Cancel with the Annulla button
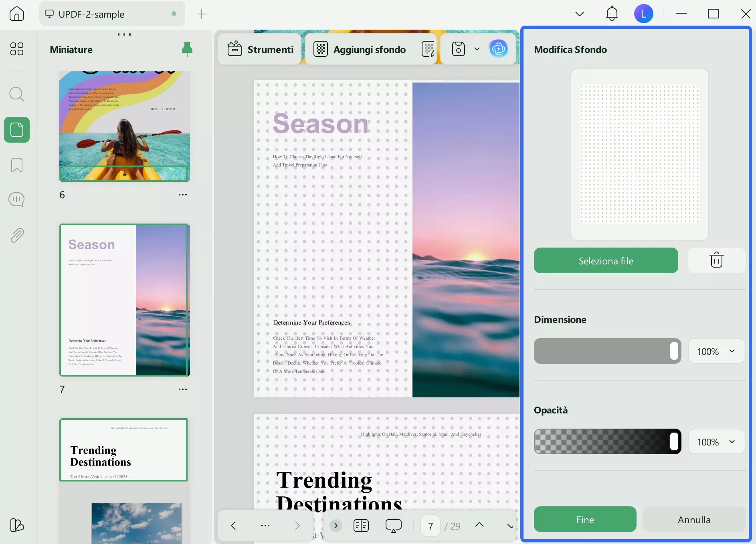This screenshot has height=544, width=756. [694, 519]
